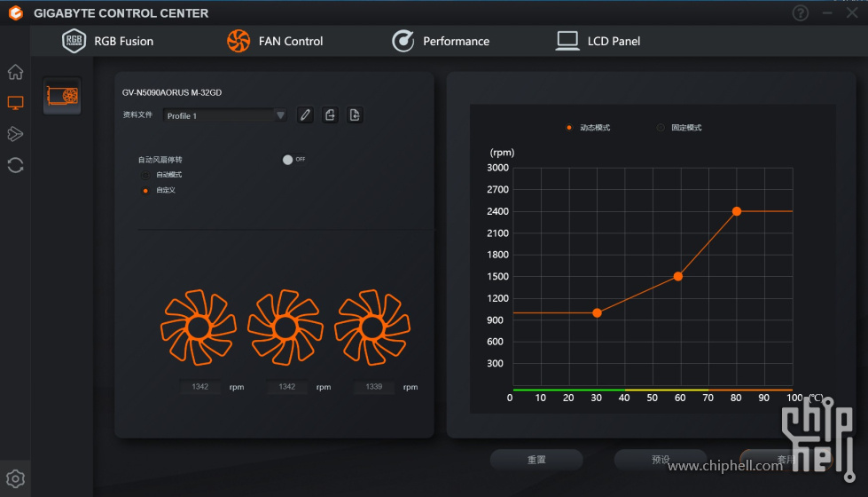Click the 3000 rpm axis label
The width and height of the screenshot is (868, 497).
(497, 168)
